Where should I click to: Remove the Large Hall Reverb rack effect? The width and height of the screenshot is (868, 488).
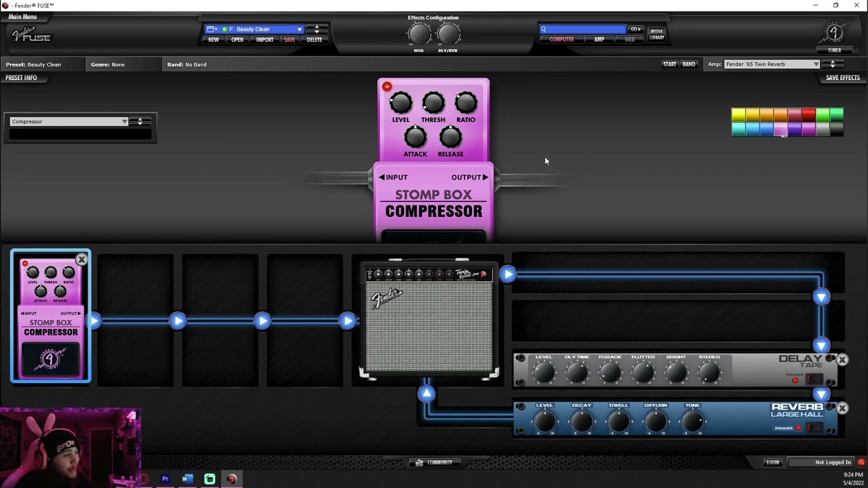[842, 408]
